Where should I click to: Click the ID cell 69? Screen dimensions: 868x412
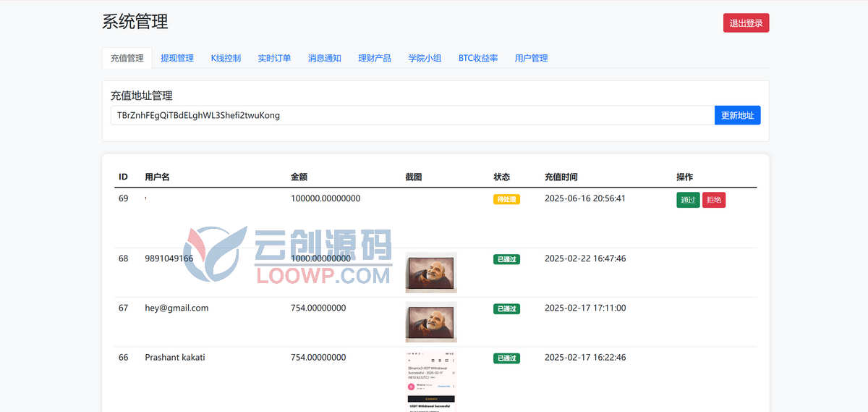[x=124, y=198]
